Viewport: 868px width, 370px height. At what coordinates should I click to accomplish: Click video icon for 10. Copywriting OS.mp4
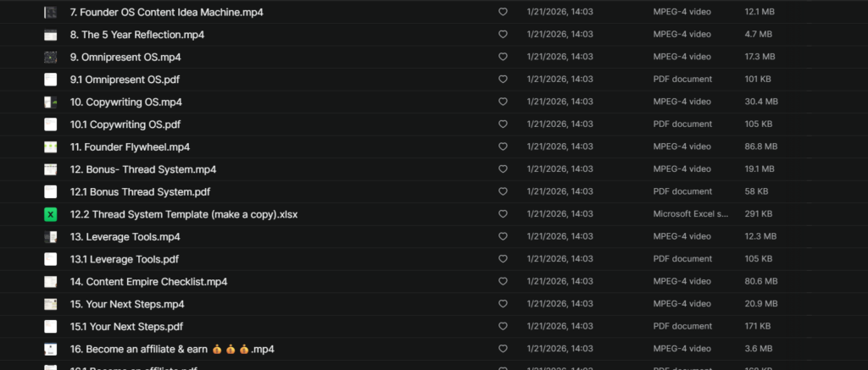51,102
